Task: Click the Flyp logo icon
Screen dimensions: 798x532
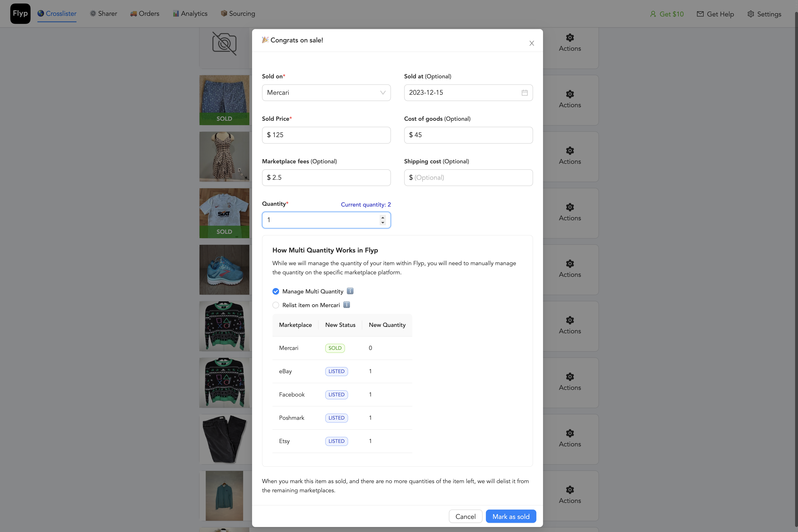Action: [20, 14]
